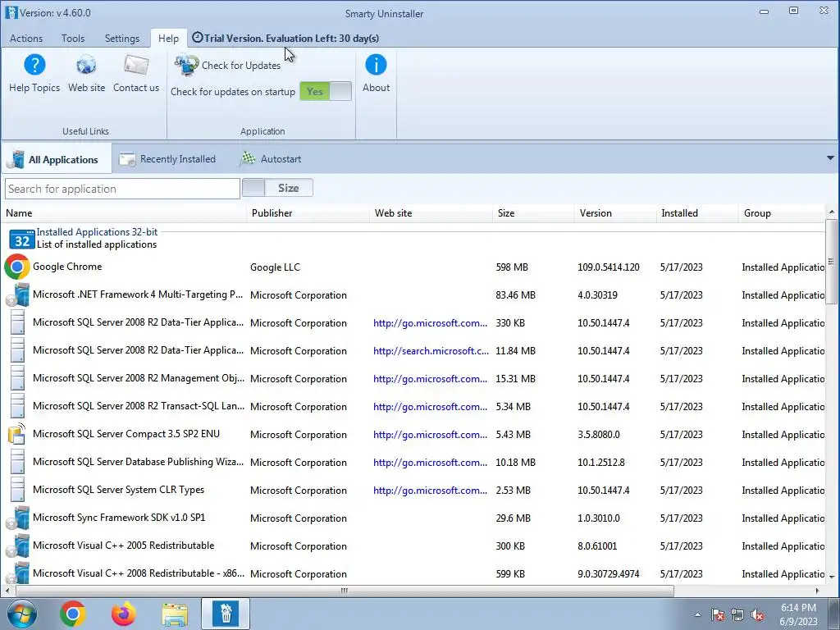Open the Settings ribbon tab
840x630 pixels.
[122, 38]
